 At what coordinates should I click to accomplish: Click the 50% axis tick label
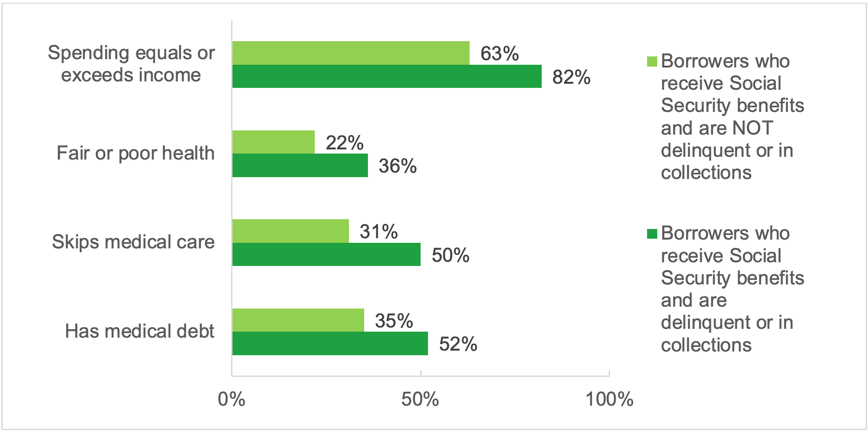[420, 399]
